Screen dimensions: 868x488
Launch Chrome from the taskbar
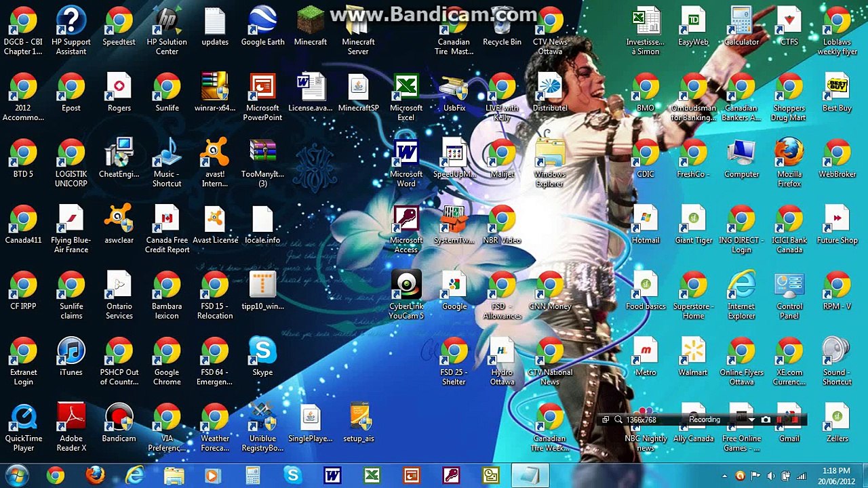(56, 476)
